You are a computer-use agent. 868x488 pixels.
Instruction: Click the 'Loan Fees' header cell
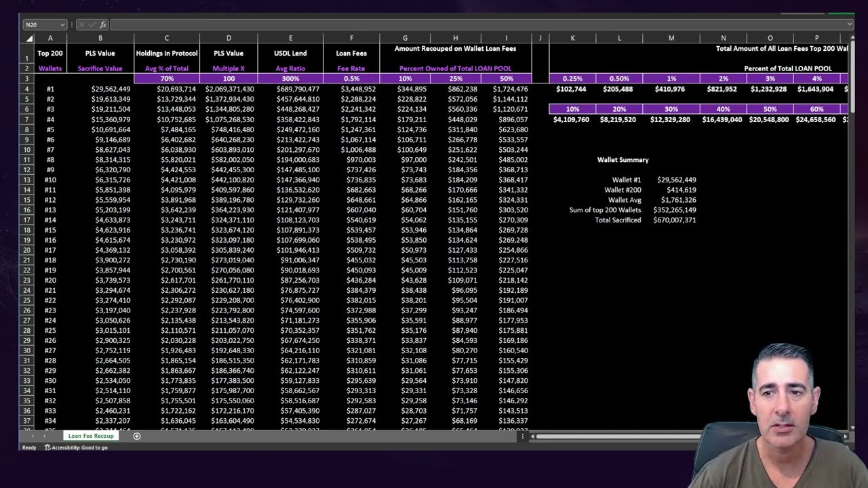(351, 53)
